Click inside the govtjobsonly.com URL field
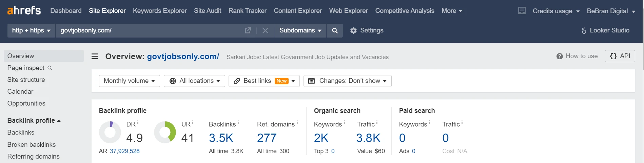The width and height of the screenshot is (644, 163). coord(149,30)
